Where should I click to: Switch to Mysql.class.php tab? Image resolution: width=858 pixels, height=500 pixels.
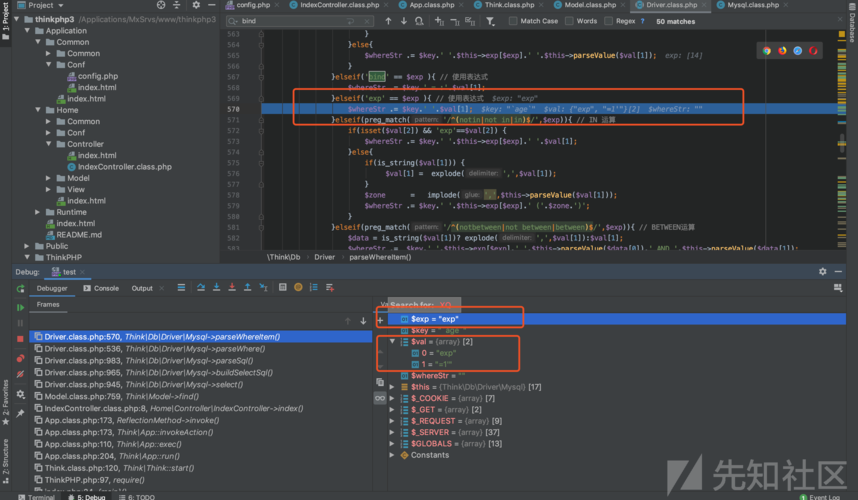click(752, 5)
